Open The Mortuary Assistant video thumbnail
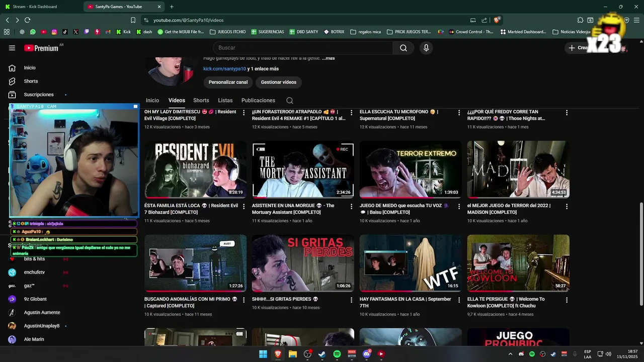644x362 pixels. coord(303,169)
